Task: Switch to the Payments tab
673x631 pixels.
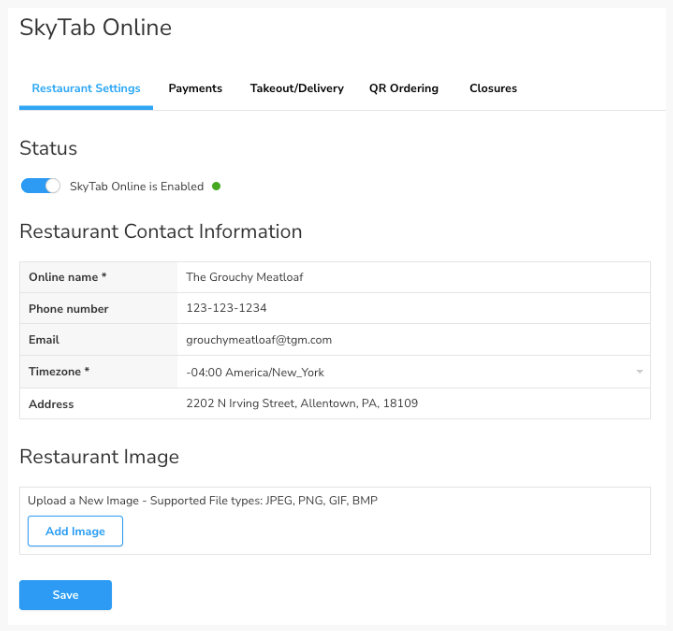Action: tap(195, 88)
